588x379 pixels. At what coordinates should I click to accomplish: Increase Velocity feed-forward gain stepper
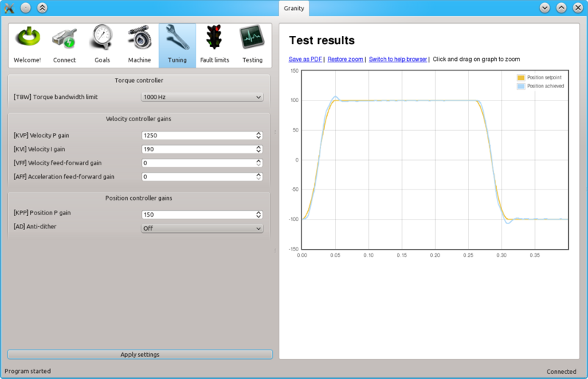click(259, 161)
